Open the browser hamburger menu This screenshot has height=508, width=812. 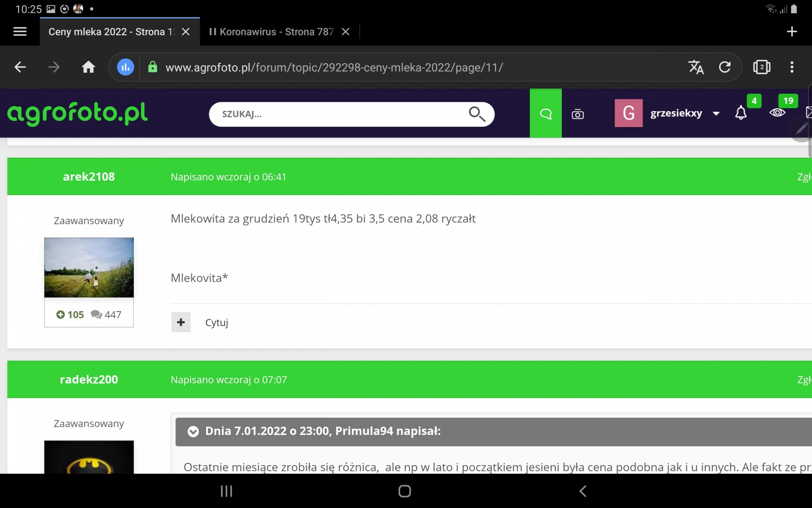click(20, 32)
